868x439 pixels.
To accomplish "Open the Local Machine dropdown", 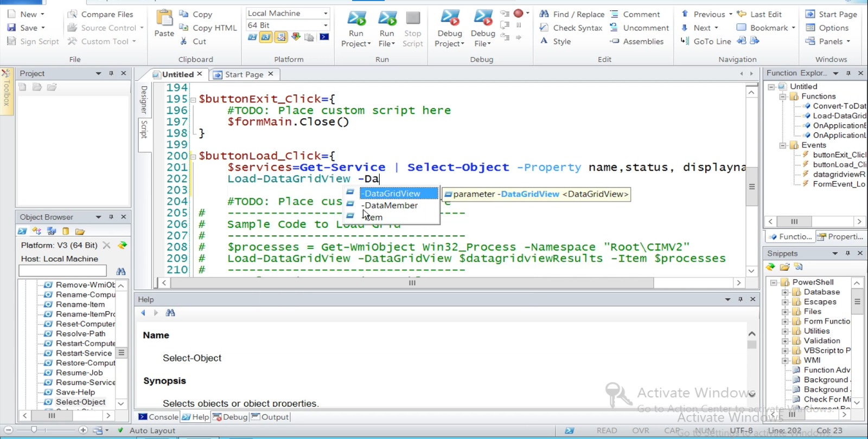I will tap(325, 13).
